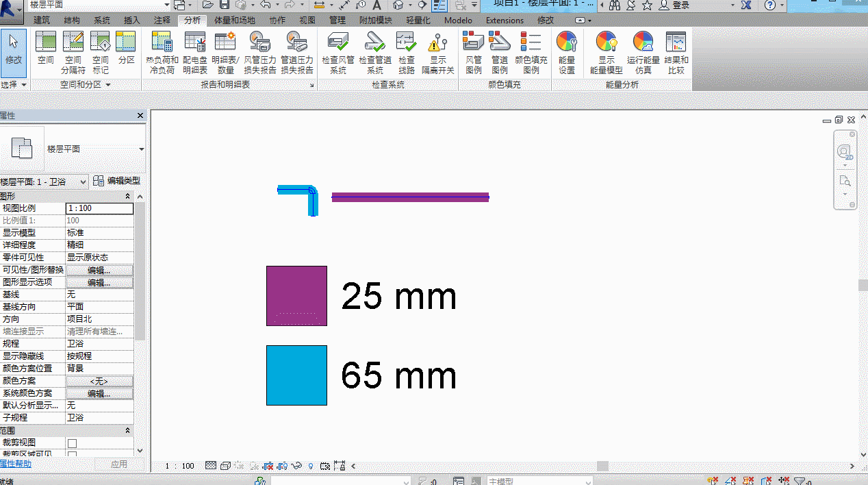Close the 属性 properties palette
The image size is (868, 485).
(140, 116)
